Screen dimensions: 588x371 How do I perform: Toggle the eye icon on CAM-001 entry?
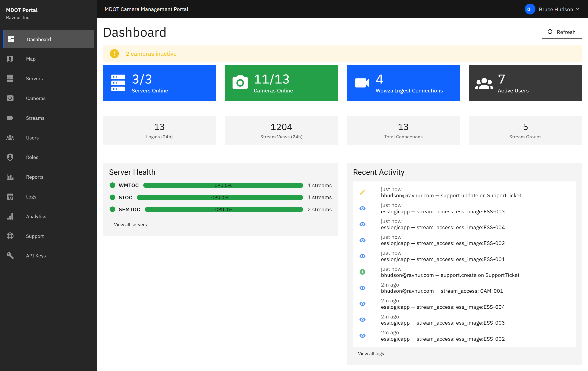coord(362,288)
